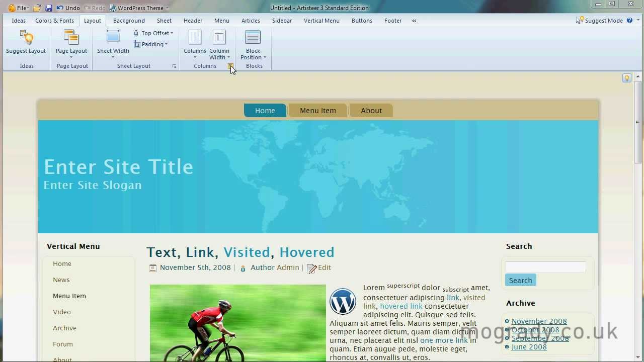Open the Column Width dropdown
This screenshot has height=362, width=644.
tap(219, 44)
